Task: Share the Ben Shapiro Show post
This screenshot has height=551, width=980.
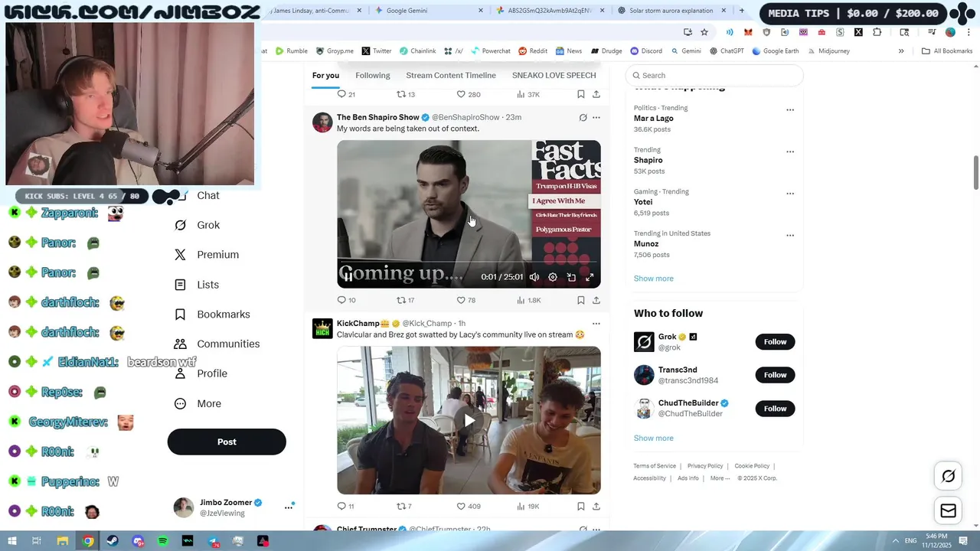Action: pyautogui.click(x=596, y=300)
